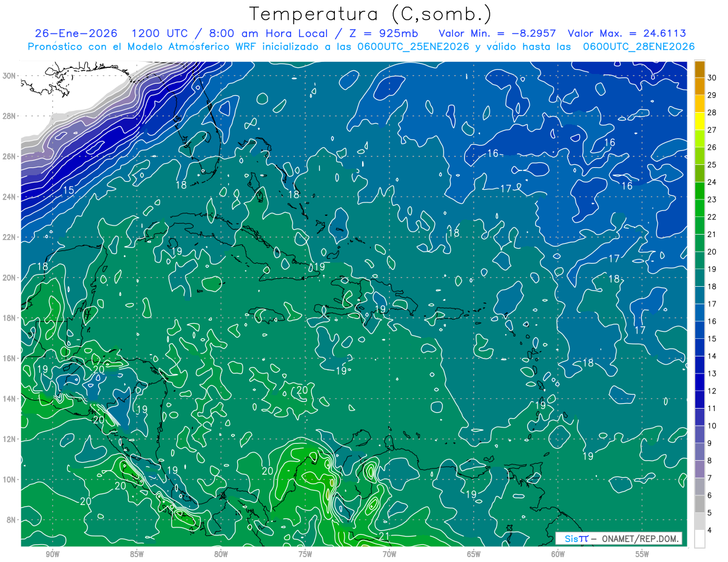This screenshot has height=562, width=728.
Task: Click the yellow colorbar segment between 27 and 28
Action: [699, 121]
